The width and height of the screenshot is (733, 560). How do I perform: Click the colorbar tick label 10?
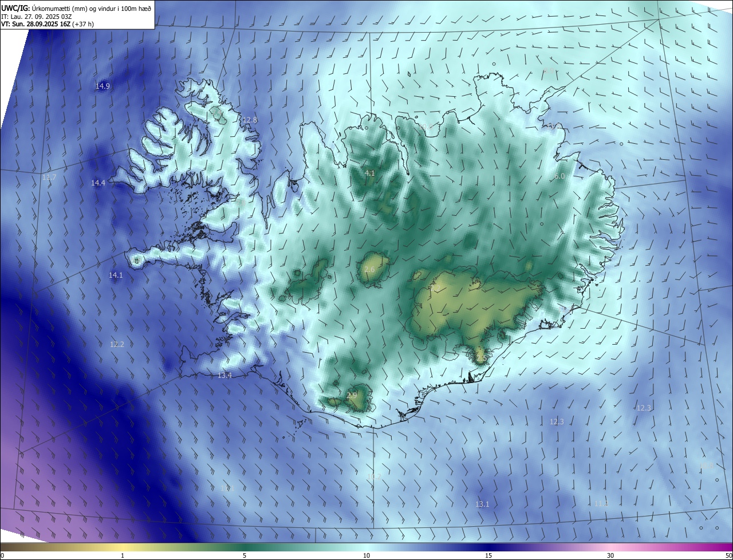[x=366, y=555]
